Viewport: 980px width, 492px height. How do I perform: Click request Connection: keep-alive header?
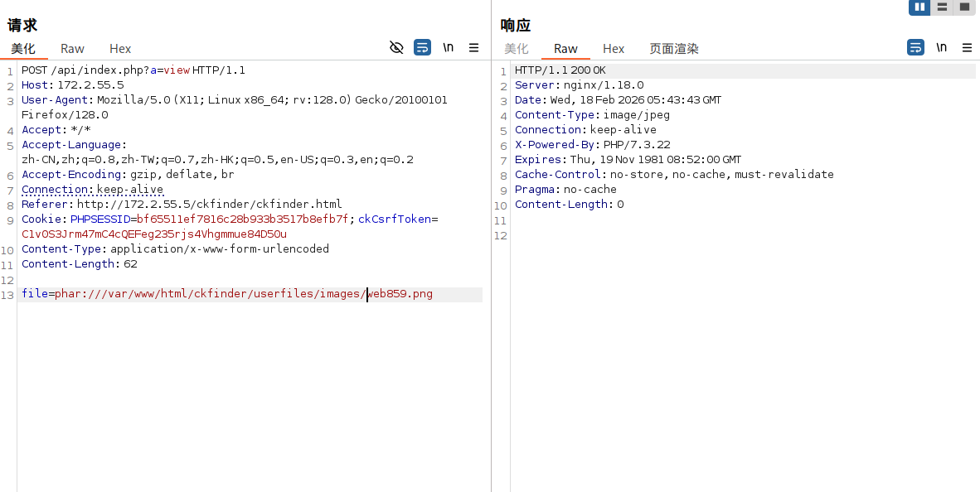93,190
